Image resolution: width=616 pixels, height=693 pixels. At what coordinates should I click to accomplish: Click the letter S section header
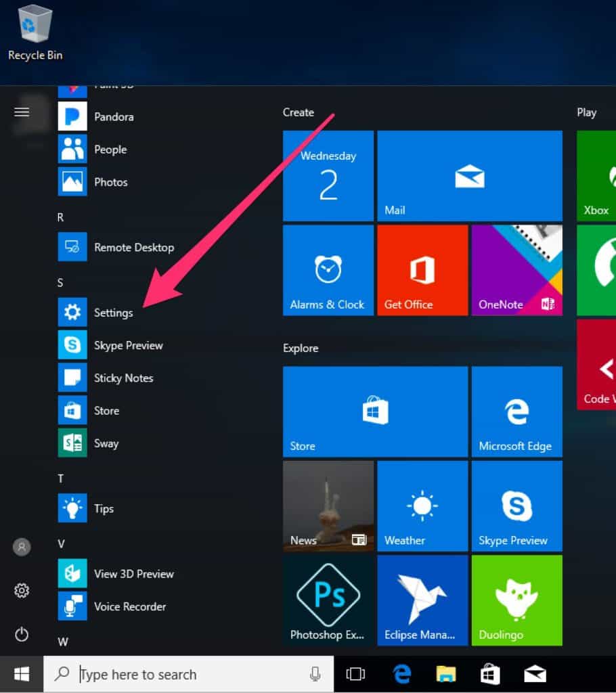pos(60,282)
